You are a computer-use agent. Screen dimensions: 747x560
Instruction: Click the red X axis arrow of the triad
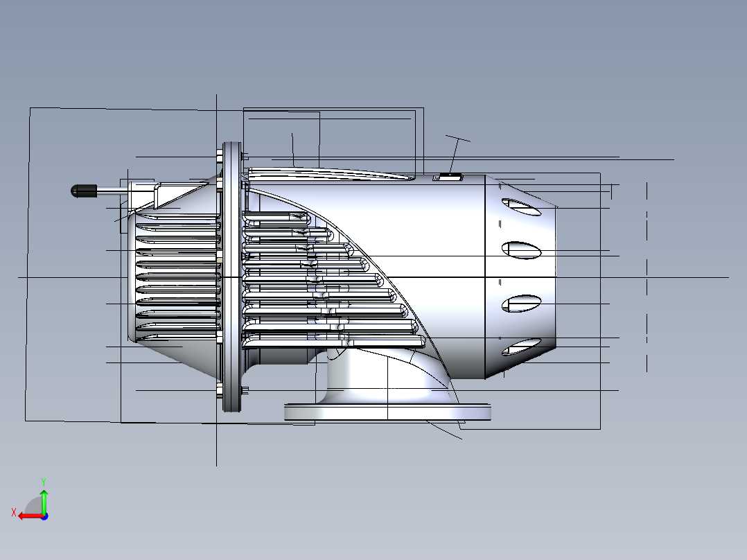click(30, 516)
